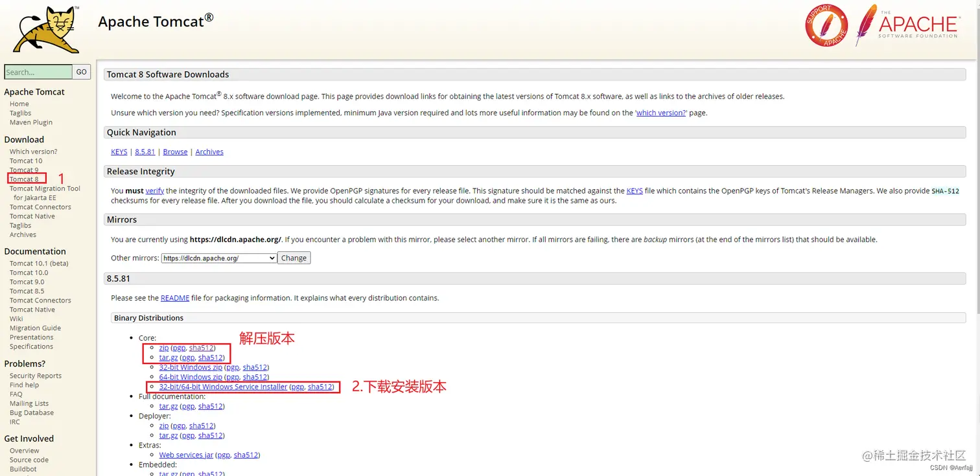Download Full documentation tar.gz
The width and height of the screenshot is (980, 476).
[x=169, y=406]
